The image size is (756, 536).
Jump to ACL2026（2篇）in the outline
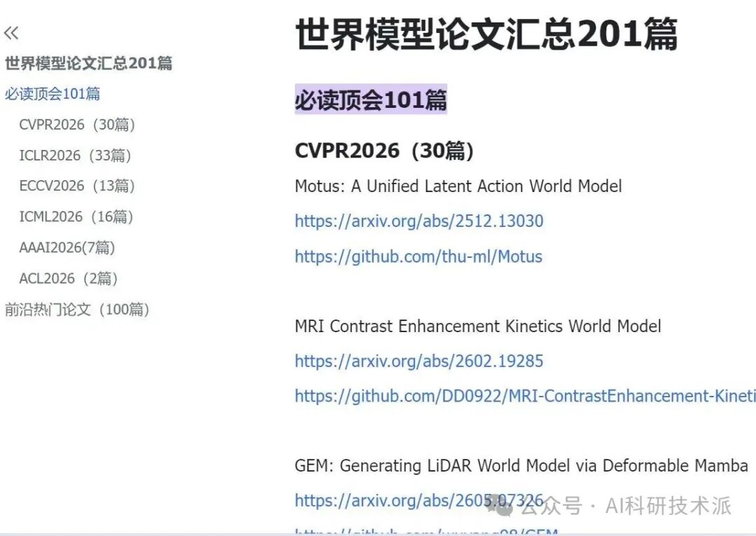[x=69, y=278]
